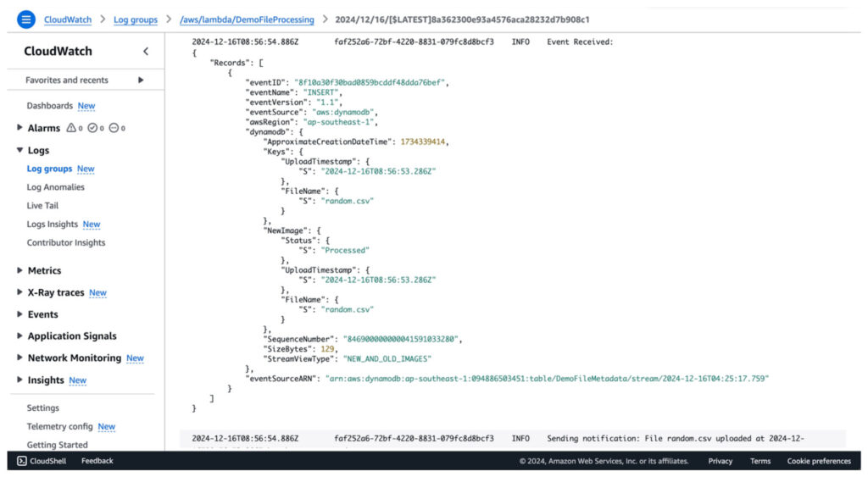This screenshot has height=477, width=868.
Task: Click the New badge next to Dashboards
Action: click(86, 106)
